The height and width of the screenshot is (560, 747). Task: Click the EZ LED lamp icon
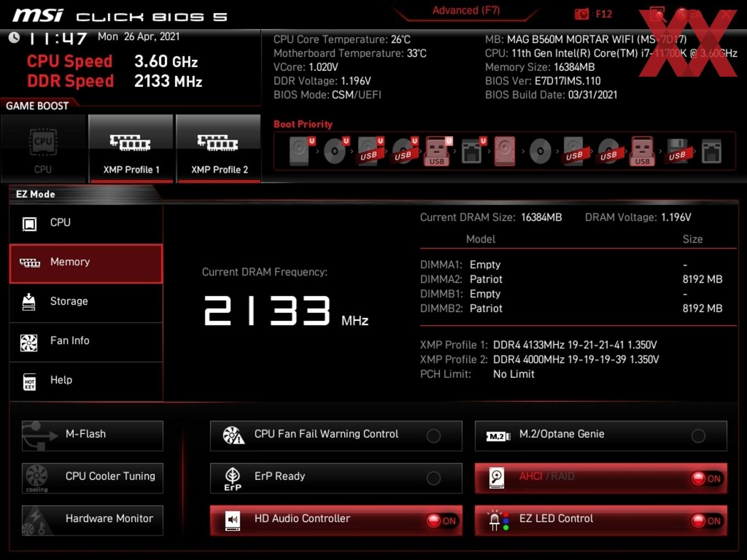498,520
